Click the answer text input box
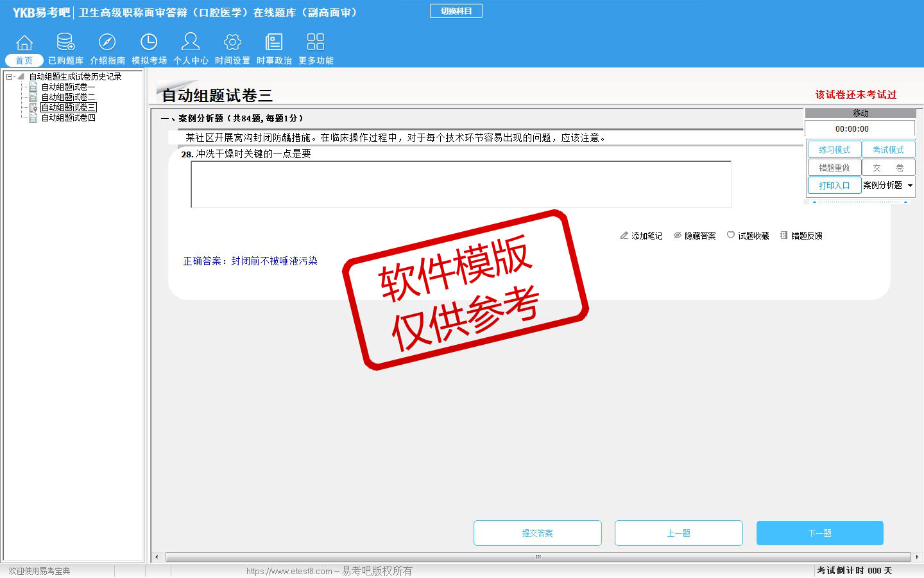Image resolution: width=924 pixels, height=578 pixels. (461, 184)
